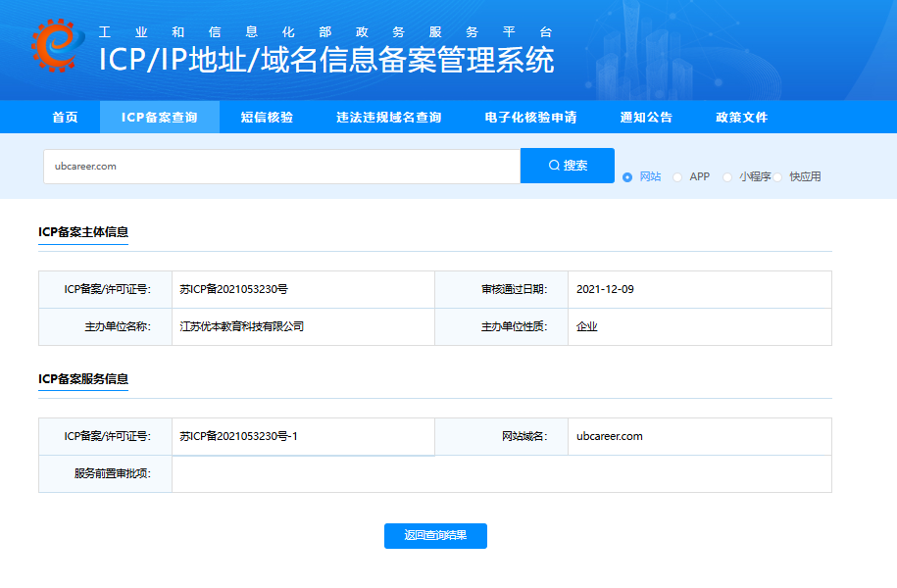Click the ICP备案主体信息 heading
This screenshot has width=897, height=588.
[83, 231]
